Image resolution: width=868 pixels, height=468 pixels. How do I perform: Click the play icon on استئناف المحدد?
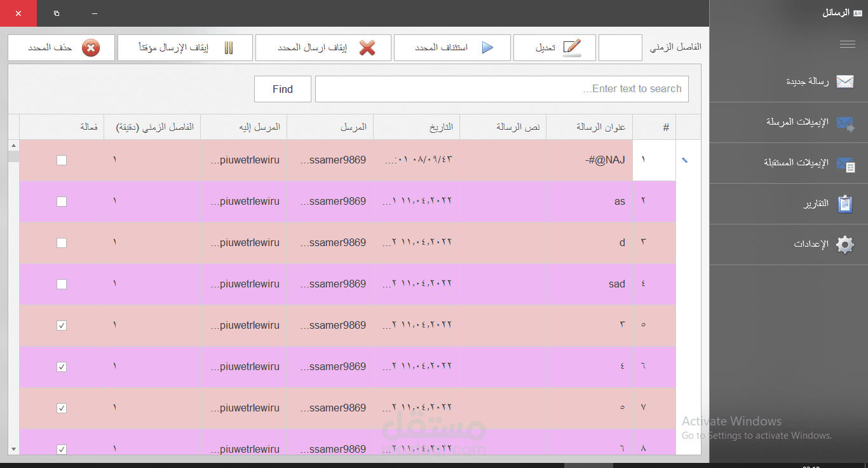(x=488, y=46)
